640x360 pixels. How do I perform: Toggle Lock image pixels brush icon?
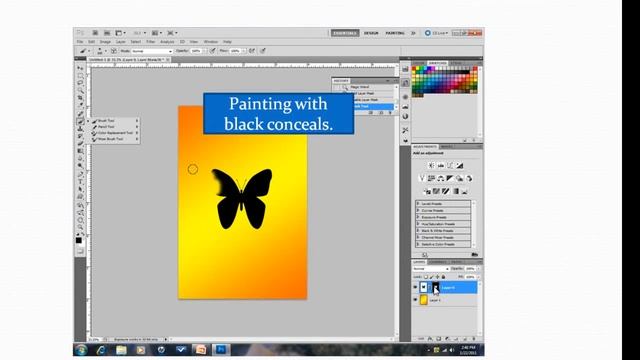pos(431,277)
